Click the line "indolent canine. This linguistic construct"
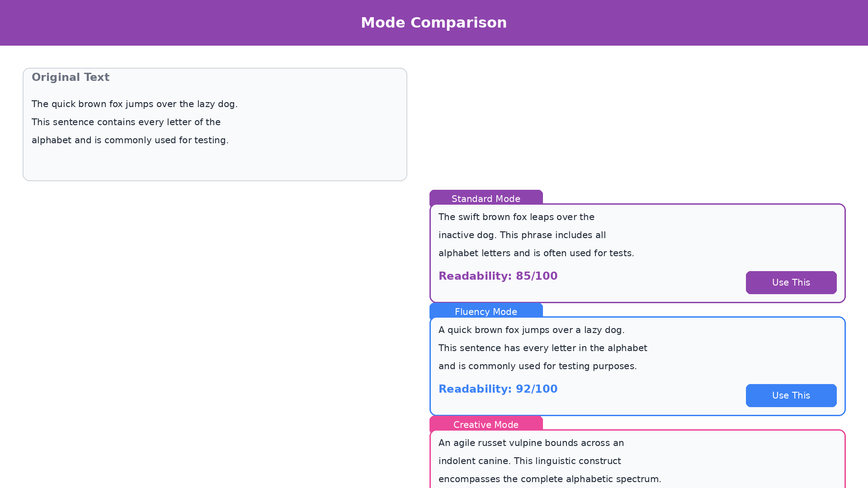The height and width of the screenshot is (488, 868). tap(529, 461)
